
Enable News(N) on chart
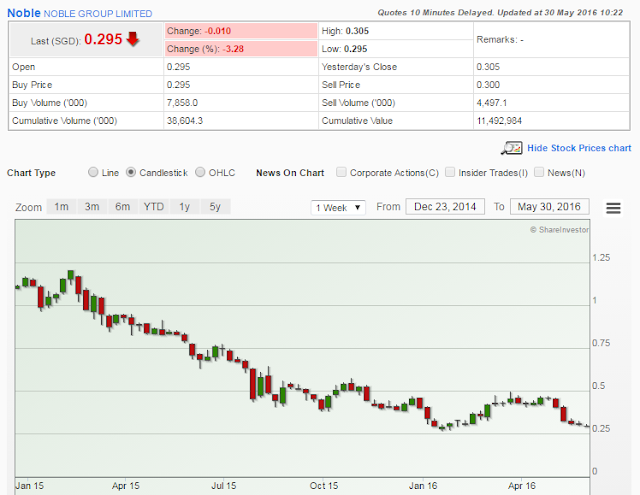539,172
